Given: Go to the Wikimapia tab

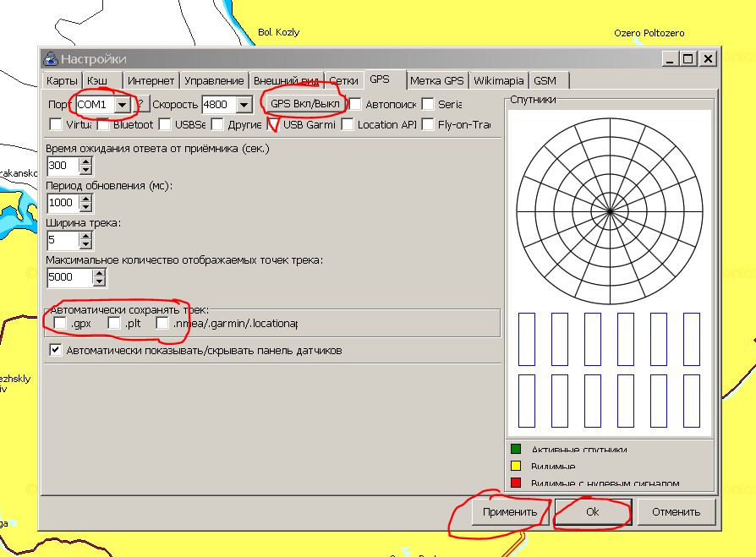Looking at the screenshot, I should tap(498, 80).
